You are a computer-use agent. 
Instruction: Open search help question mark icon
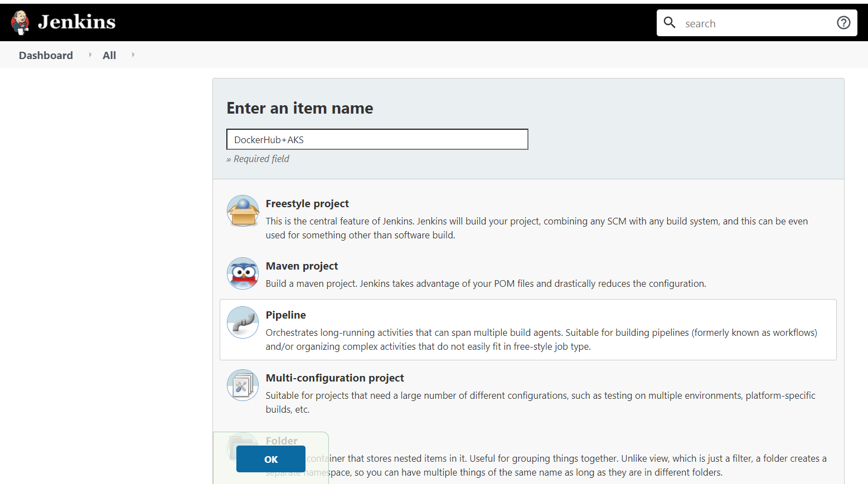click(x=843, y=23)
